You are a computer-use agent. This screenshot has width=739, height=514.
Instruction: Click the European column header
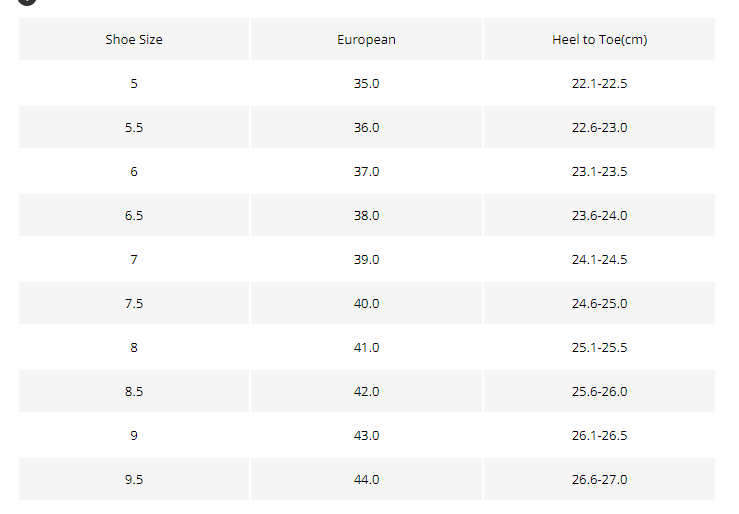tap(366, 40)
